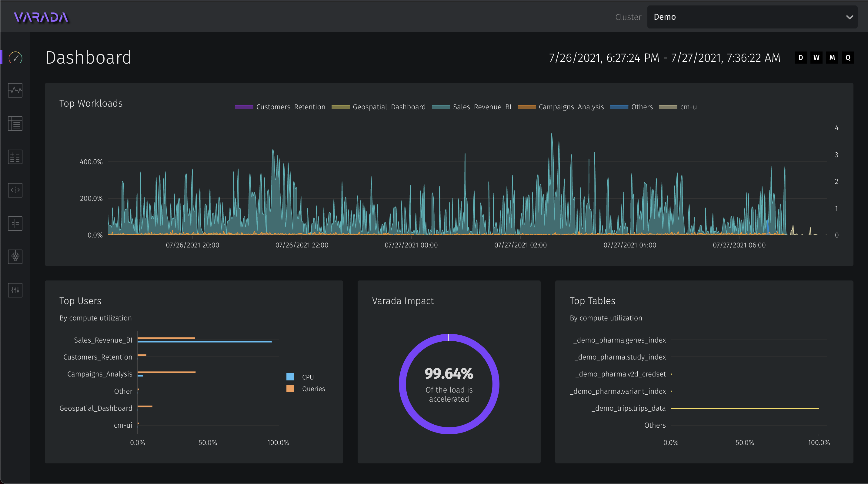Click the 07/26/2021 20:00 axis label
The image size is (868, 484).
[x=192, y=245]
